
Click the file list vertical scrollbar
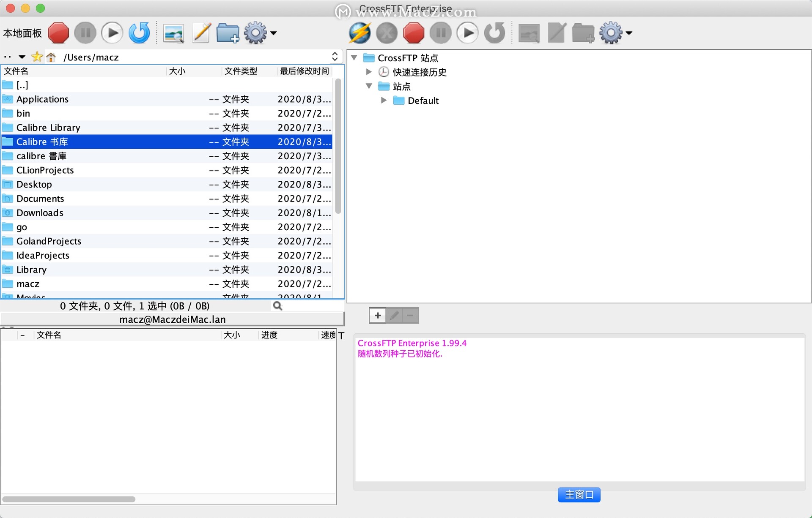tap(338, 146)
